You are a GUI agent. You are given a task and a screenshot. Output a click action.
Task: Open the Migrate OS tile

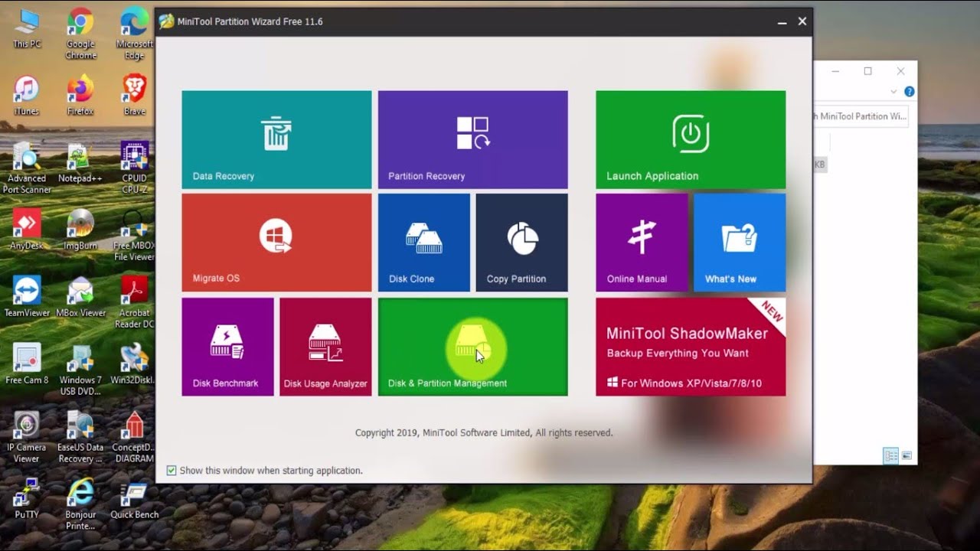[x=276, y=243]
